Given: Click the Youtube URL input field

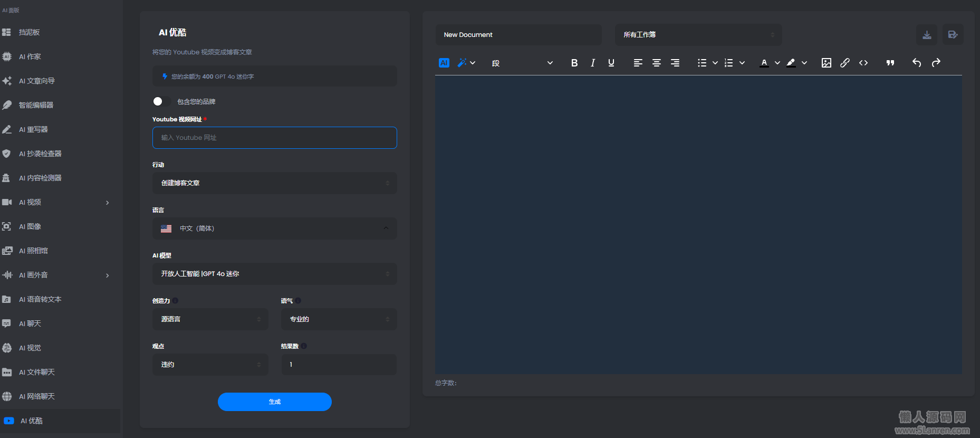Looking at the screenshot, I should [274, 138].
